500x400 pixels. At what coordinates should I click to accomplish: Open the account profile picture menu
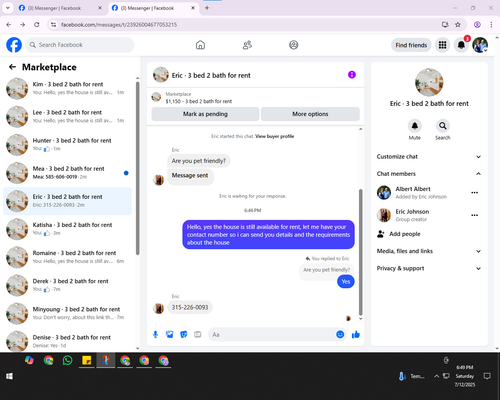480,45
